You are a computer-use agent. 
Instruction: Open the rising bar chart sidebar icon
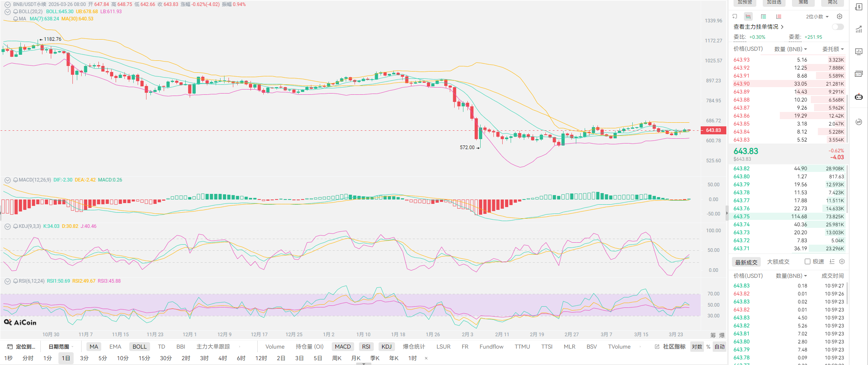pos(859,30)
